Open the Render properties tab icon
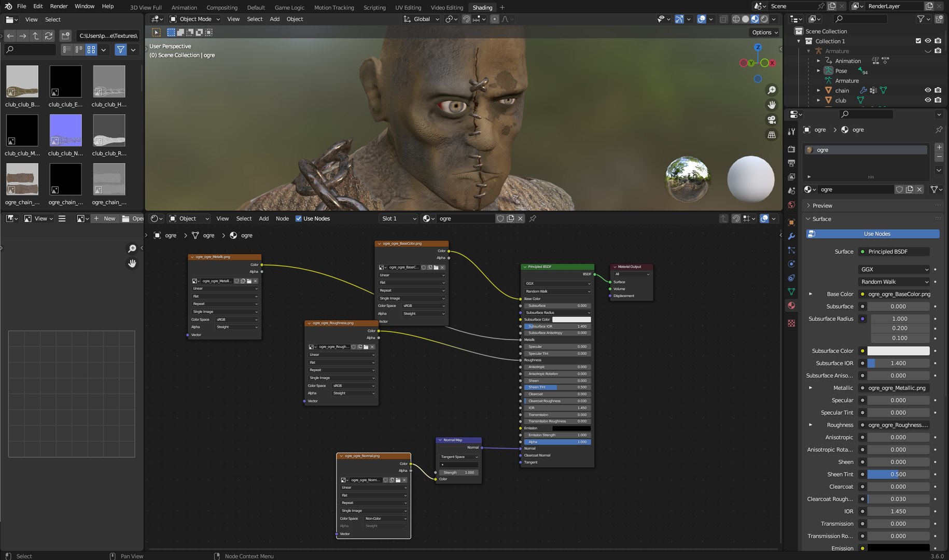Screen dimensions: 949x560 tap(791, 149)
